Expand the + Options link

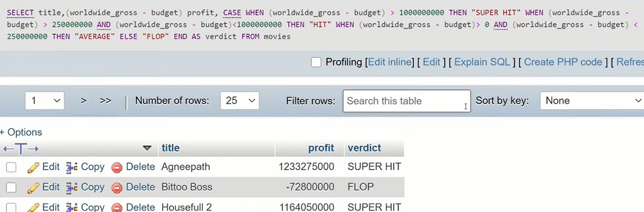pyautogui.click(x=21, y=132)
